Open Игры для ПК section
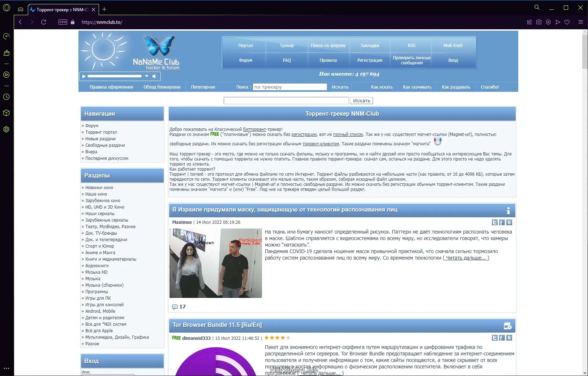The image size is (588, 376). 98,298
